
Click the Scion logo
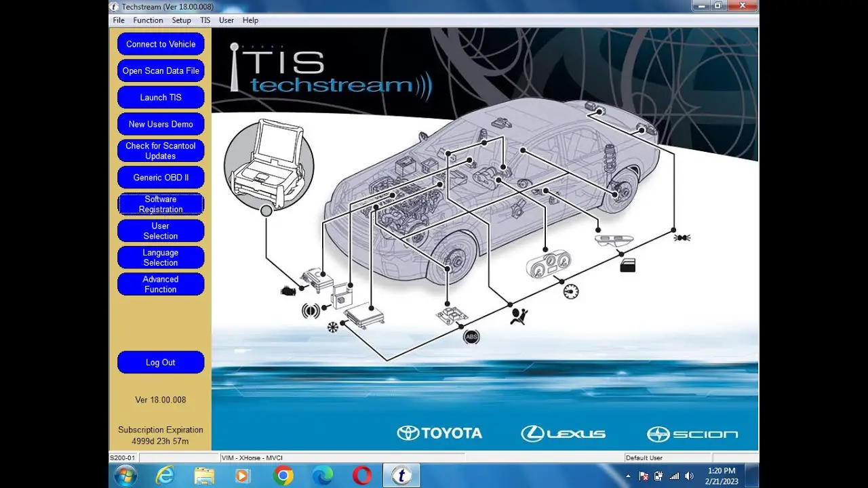692,434
